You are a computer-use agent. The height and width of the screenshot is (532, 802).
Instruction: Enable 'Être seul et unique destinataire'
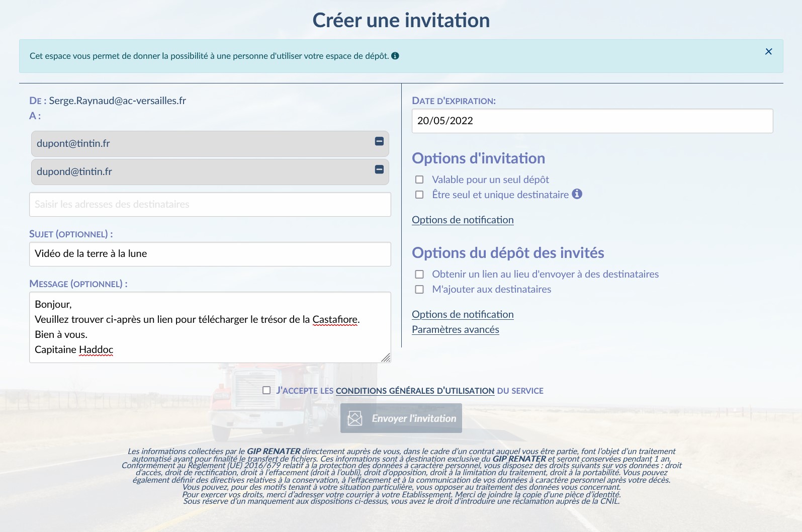[419, 195]
